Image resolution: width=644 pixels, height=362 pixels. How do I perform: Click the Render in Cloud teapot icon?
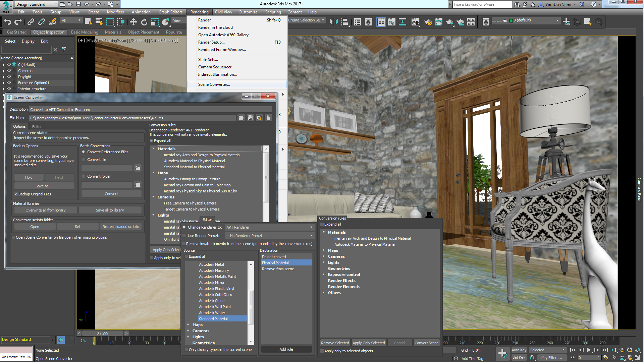pyautogui.click(x=461, y=22)
